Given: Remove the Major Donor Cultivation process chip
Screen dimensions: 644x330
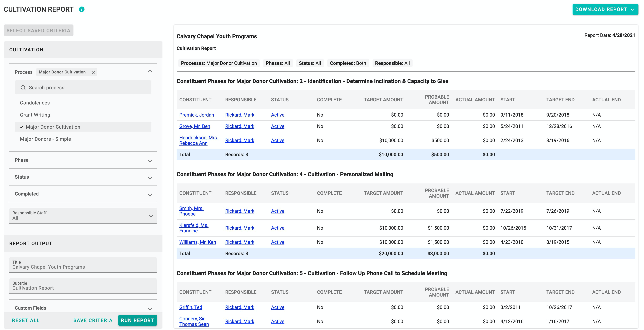Looking at the screenshot, I should 93,72.
